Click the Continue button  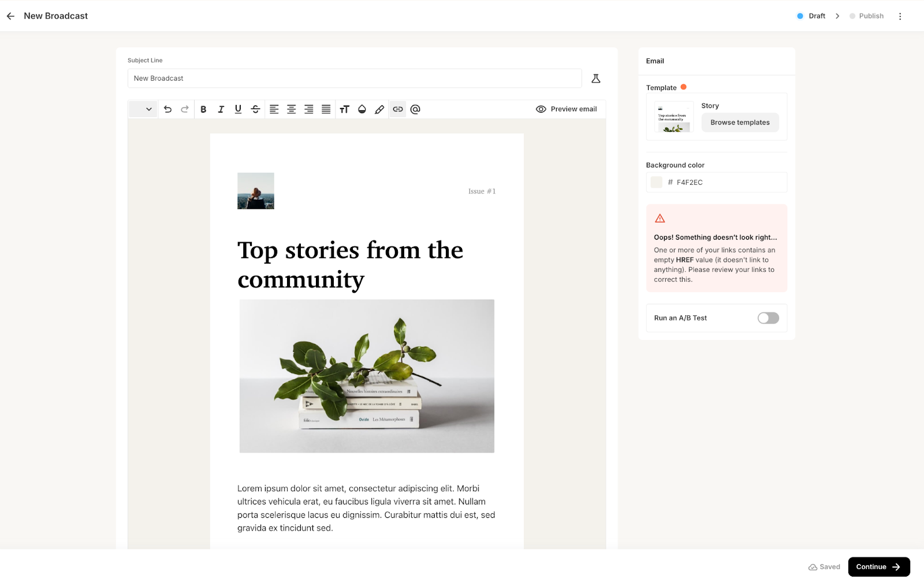[879, 567]
